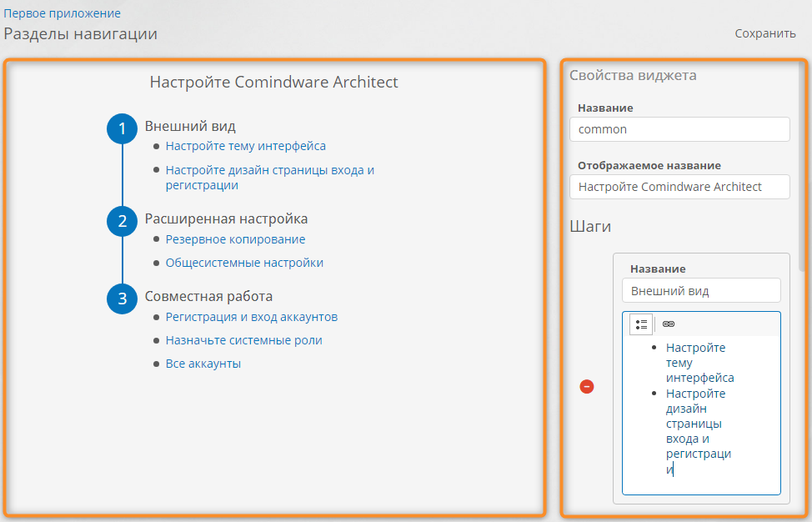Click the Отображаемое название input field
Viewport: 812px width, 522px height.
click(679, 187)
